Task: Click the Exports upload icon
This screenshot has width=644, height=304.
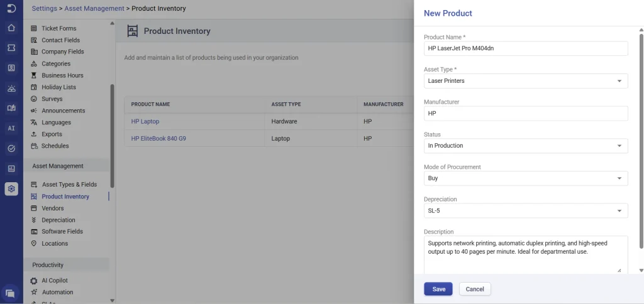Action: (34, 134)
